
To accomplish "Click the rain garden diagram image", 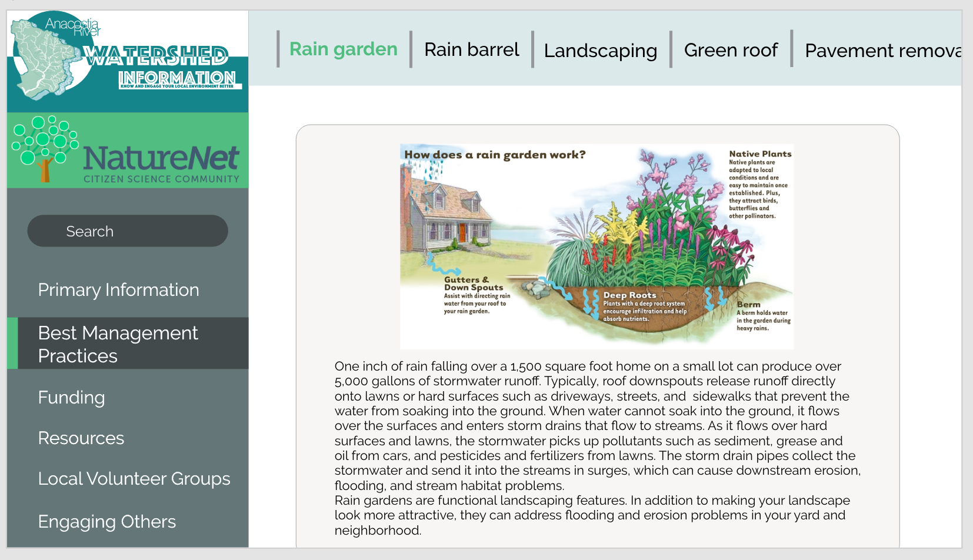I will pos(597,246).
